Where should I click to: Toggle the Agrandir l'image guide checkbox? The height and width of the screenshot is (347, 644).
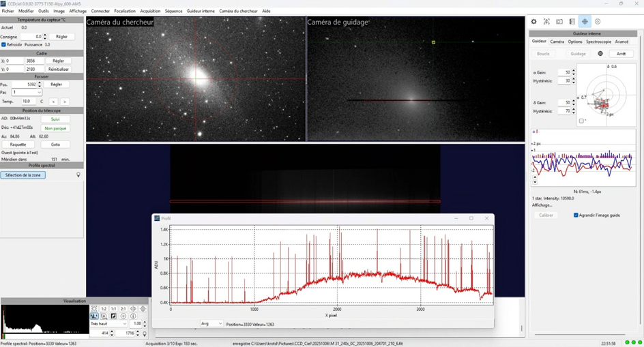click(x=576, y=215)
